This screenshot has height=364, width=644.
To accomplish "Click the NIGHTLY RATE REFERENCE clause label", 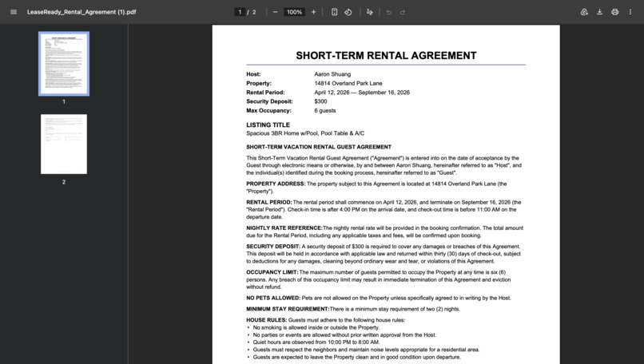I will [x=284, y=228].
